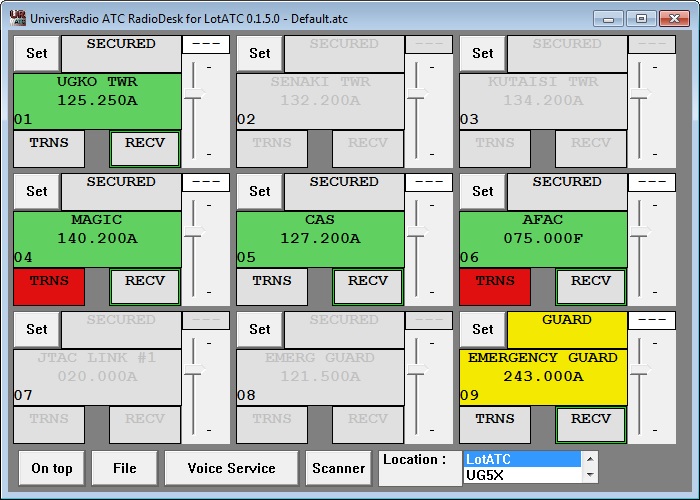Click the UniversRadio app icon in title bar
The height and width of the screenshot is (500, 700).
click(18, 18)
